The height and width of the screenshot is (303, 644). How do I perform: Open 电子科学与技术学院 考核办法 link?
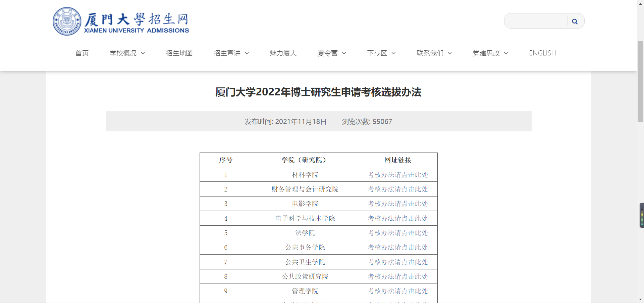click(x=398, y=218)
